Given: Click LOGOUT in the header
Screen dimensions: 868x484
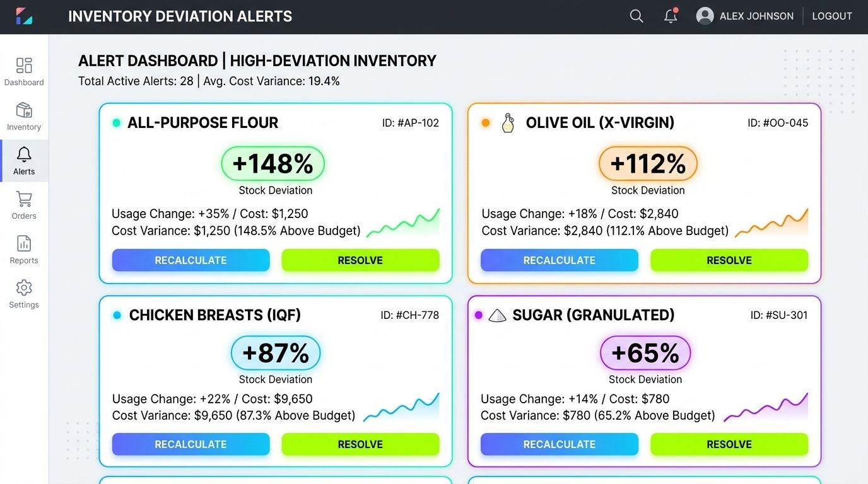Looking at the screenshot, I should [x=832, y=16].
